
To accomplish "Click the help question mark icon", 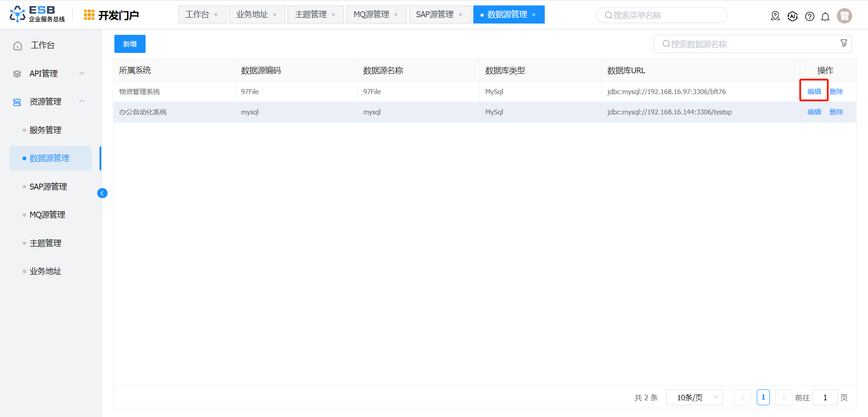I will coord(809,16).
